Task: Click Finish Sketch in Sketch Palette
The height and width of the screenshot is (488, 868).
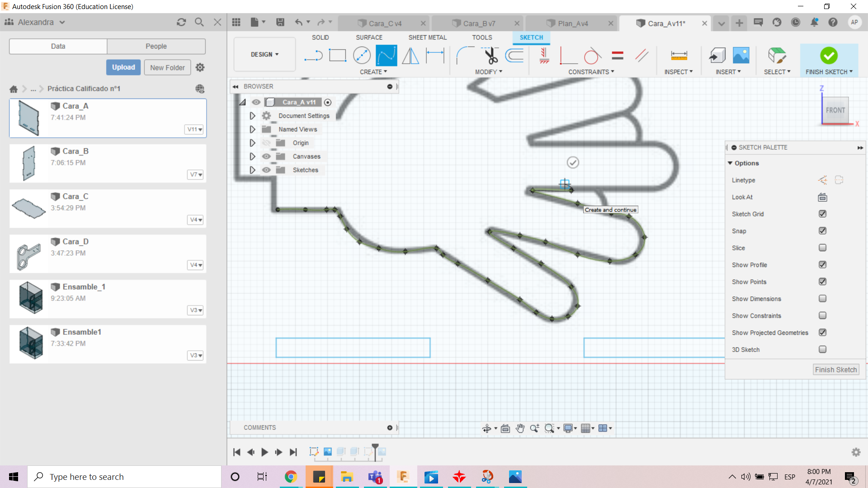Action: [835, 370]
